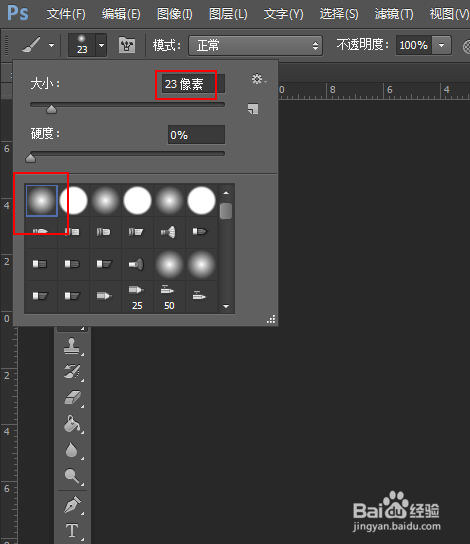Click the 硬度: label
Screen dimensions: 470x544
[45, 133]
